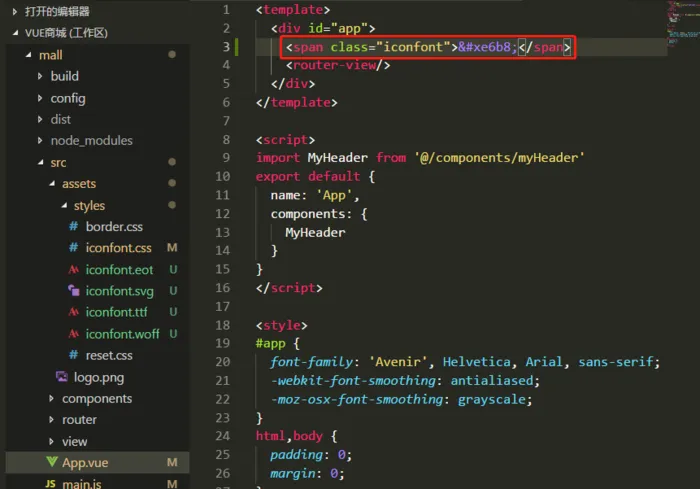Click '@/components/myHeader' import path
Viewport: 700px width, 489px height.
point(499,158)
